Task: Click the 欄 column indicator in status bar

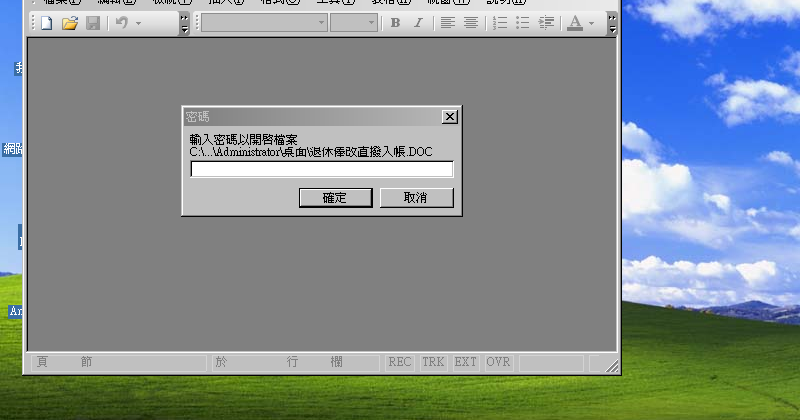Action: pos(336,362)
